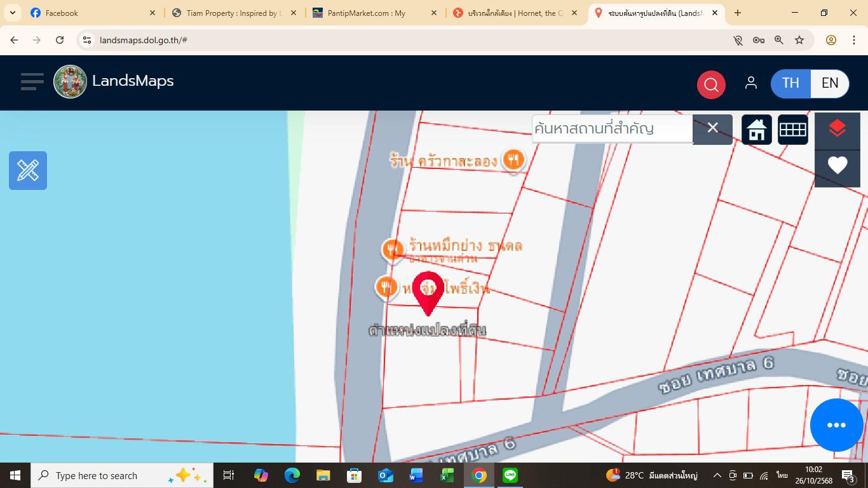Click the ร้าน ครัวกาสะลอง restaurant marker

pyautogui.click(x=513, y=160)
